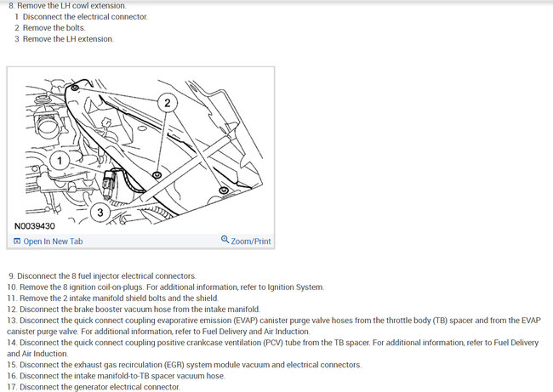Click step 12 about brake booster vacuum hose
The height and width of the screenshot is (392, 553).
coord(134,310)
